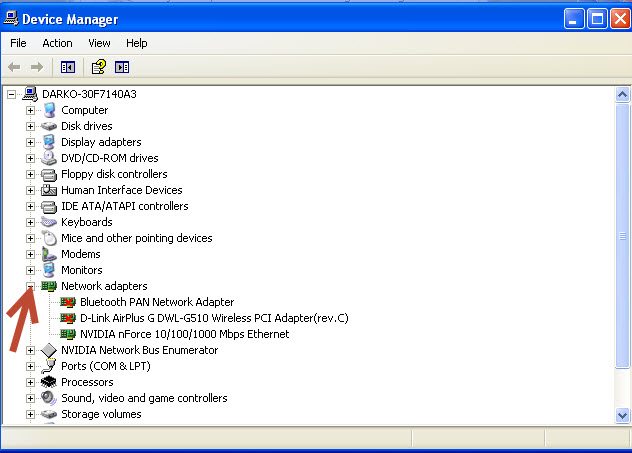Image resolution: width=632 pixels, height=453 pixels.
Task: Expand the DVD/CD-ROM drives node
Action: point(30,158)
